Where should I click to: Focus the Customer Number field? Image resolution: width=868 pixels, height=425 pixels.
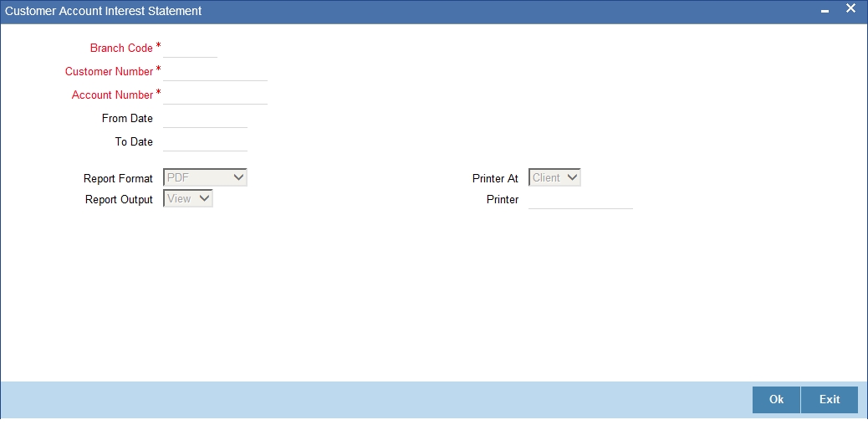click(x=216, y=71)
